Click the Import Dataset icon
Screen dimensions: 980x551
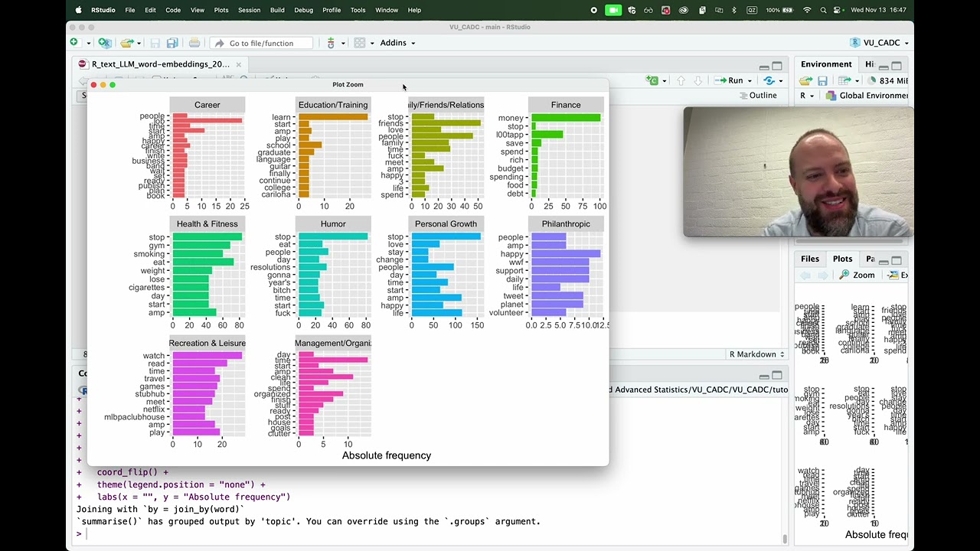coord(846,80)
